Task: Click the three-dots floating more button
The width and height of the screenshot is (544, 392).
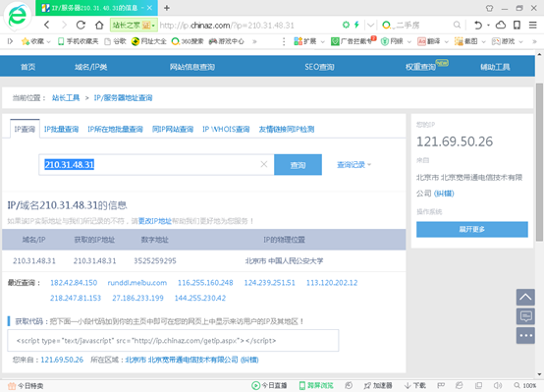Action: point(525,335)
